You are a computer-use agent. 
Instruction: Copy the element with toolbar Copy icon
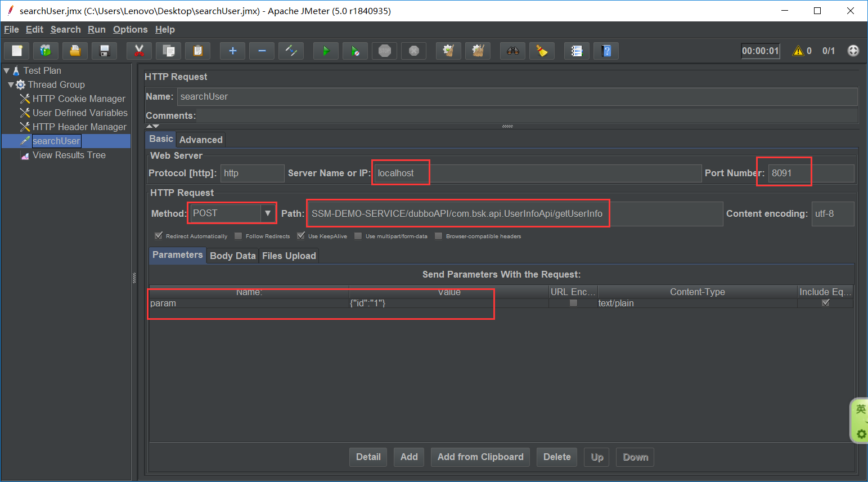(x=169, y=51)
